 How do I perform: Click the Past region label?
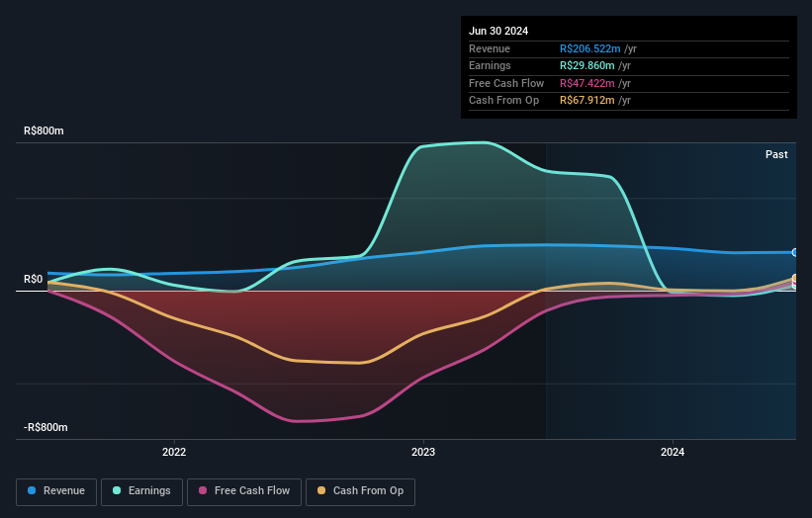point(776,155)
